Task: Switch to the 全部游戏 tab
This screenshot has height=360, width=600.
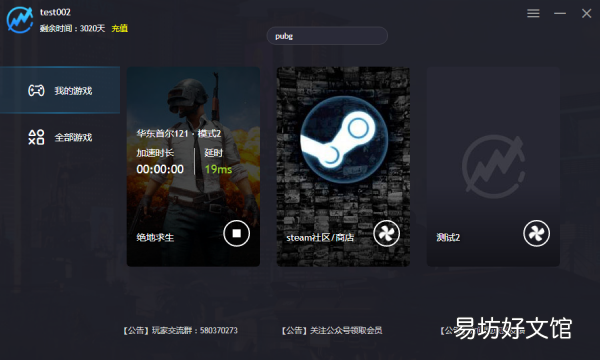Action: coord(60,137)
